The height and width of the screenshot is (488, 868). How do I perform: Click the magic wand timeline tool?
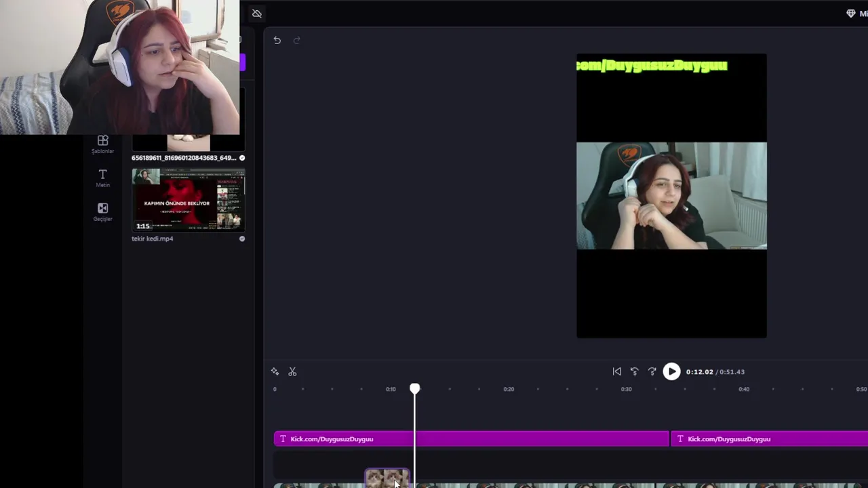coord(275,371)
